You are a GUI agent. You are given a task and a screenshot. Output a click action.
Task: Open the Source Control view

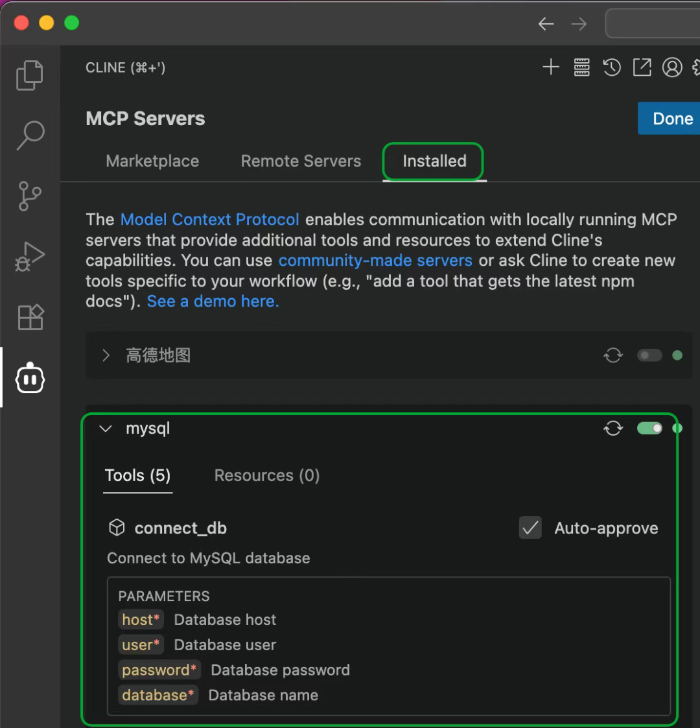[30, 196]
